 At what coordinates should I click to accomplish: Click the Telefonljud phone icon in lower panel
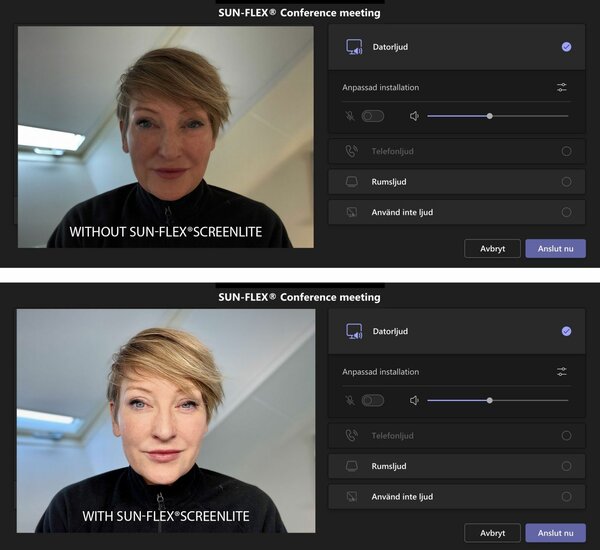pyautogui.click(x=352, y=436)
